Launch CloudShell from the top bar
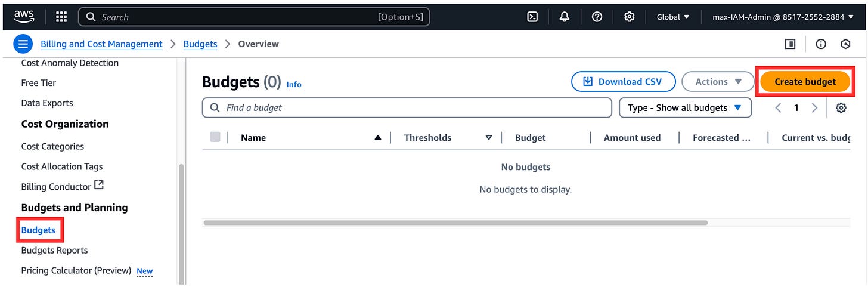Image resolution: width=868 pixels, height=287 pixels. (533, 17)
